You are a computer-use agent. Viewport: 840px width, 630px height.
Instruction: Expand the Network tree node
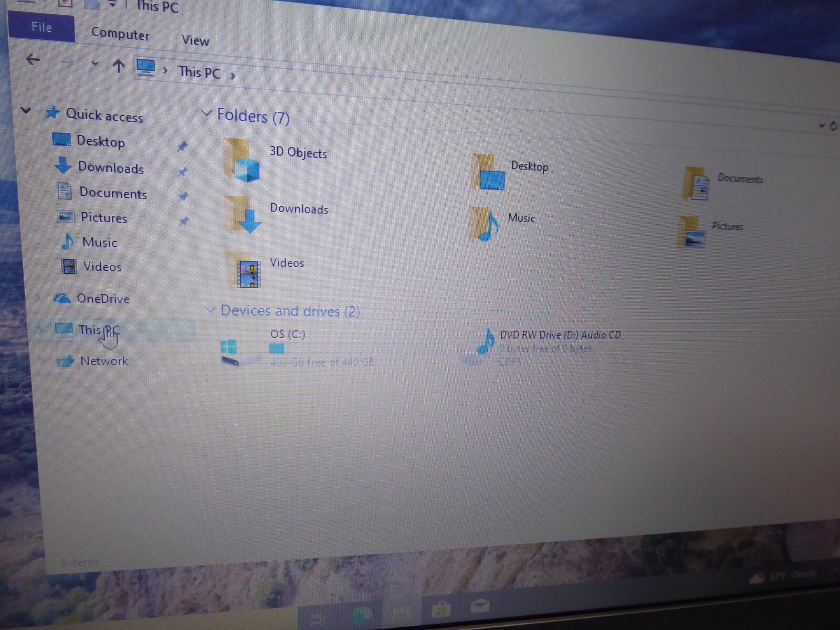(43, 361)
